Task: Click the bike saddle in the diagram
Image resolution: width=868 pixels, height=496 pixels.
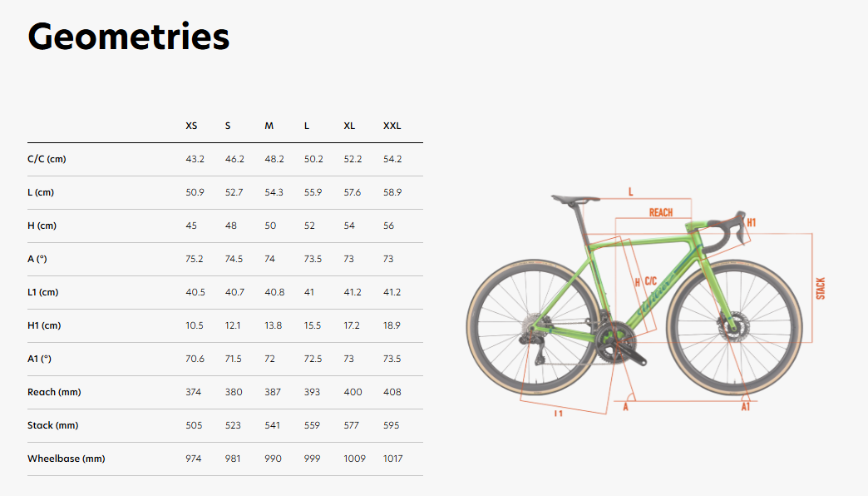Action: pos(573,199)
